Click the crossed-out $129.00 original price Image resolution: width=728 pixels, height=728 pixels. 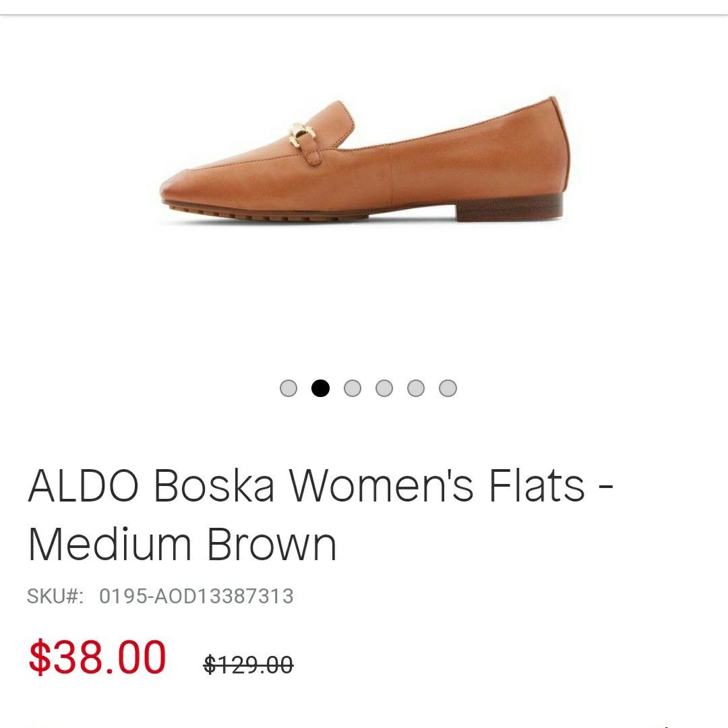pyautogui.click(x=248, y=664)
